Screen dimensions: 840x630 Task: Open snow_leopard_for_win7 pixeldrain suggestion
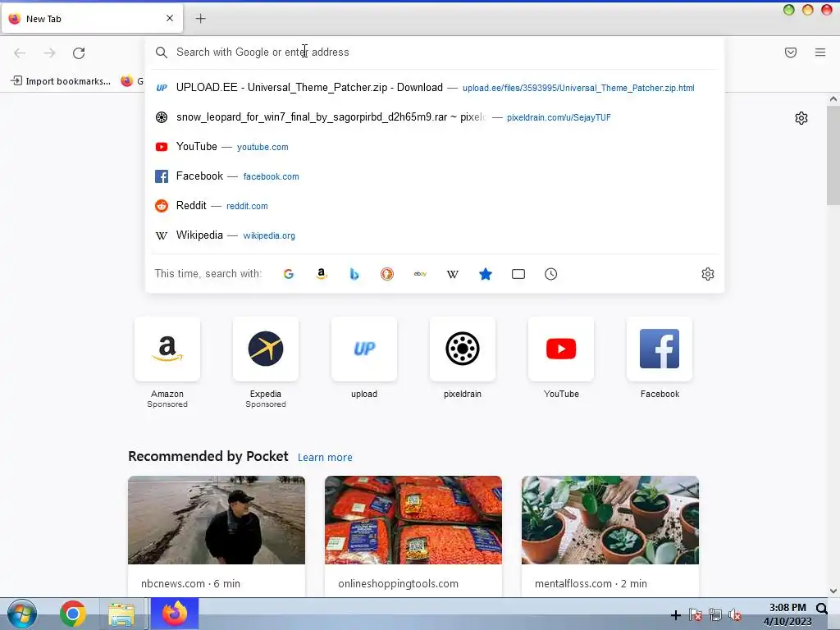coord(434,116)
